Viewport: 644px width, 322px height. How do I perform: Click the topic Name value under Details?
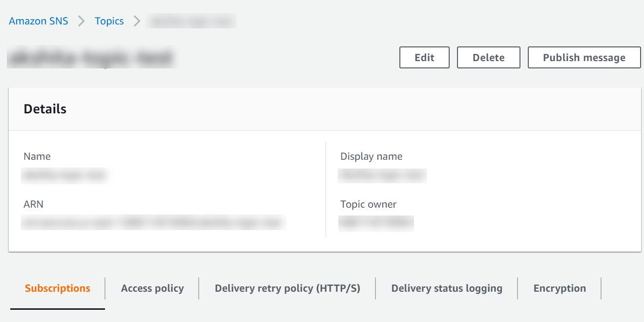click(x=64, y=175)
